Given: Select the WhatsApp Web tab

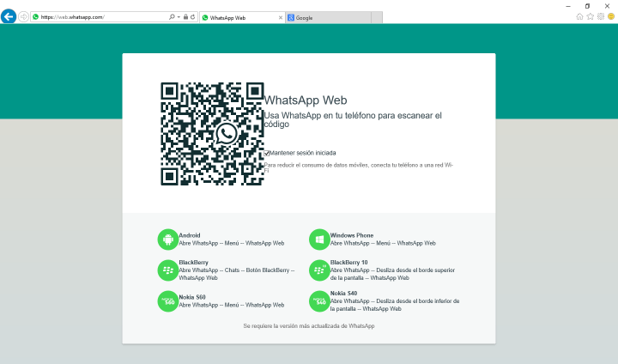Looking at the screenshot, I should click(x=242, y=18).
